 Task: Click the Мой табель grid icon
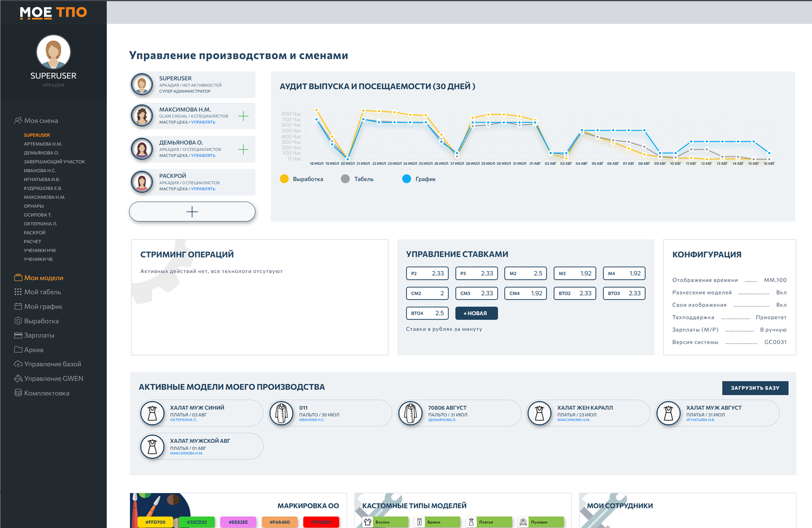[18, 292]
